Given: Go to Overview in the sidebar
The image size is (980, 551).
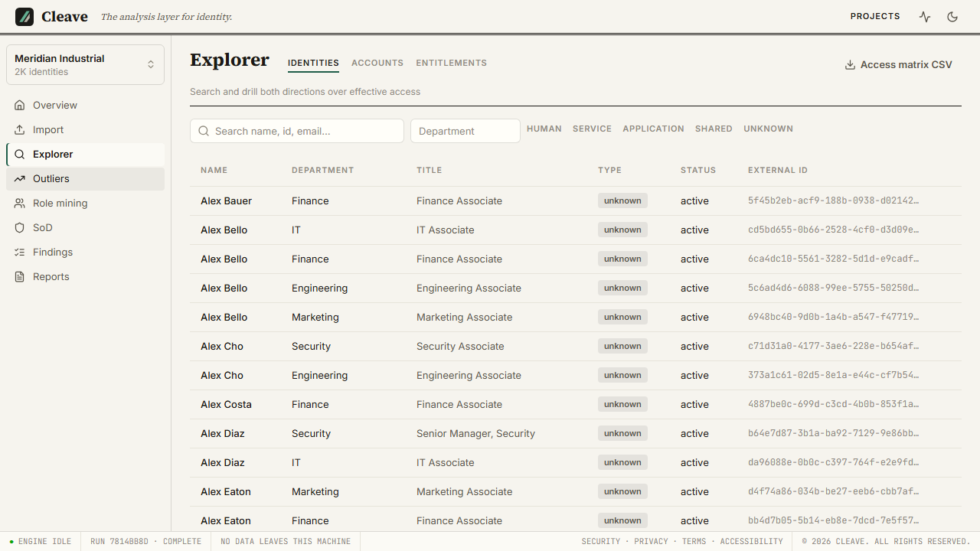Looking at the screenshot, I should (85, 105).
